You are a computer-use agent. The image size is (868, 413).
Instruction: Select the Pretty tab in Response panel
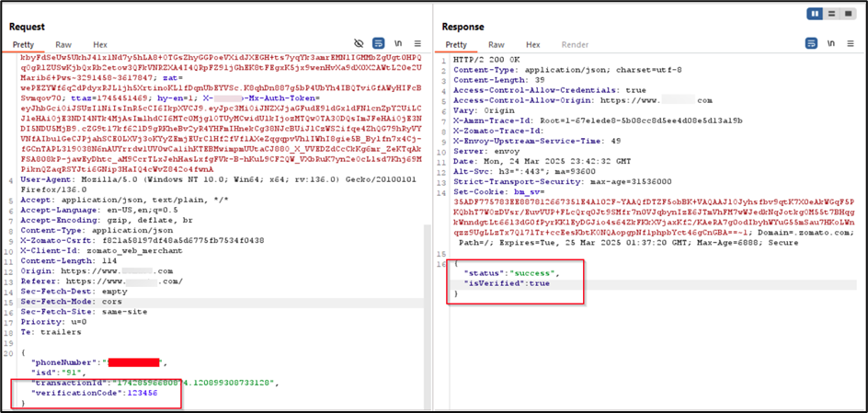pyautogui.click(x=456, y=44)
